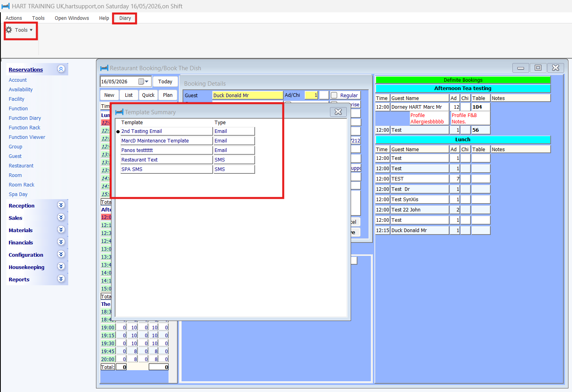Open the Help menu
Viewport: 572px width, 392px height.
coord(104,18)
